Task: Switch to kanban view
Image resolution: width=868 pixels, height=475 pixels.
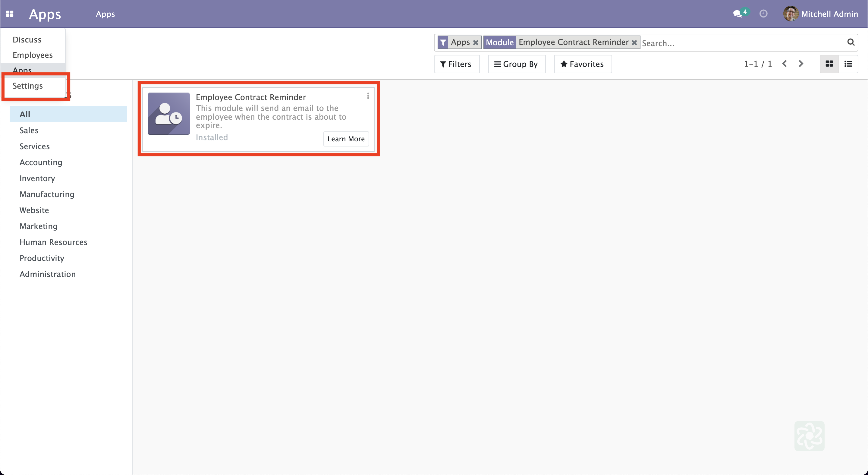Action: 829,64
